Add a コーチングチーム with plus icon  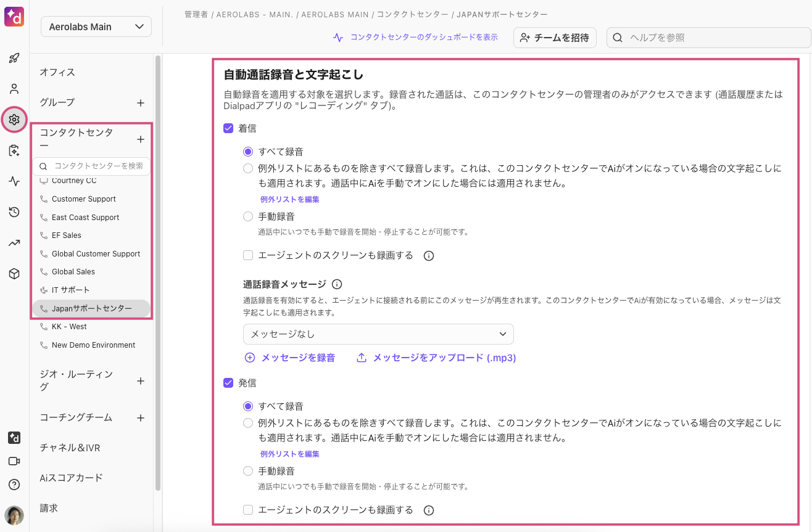click(141, 418)
